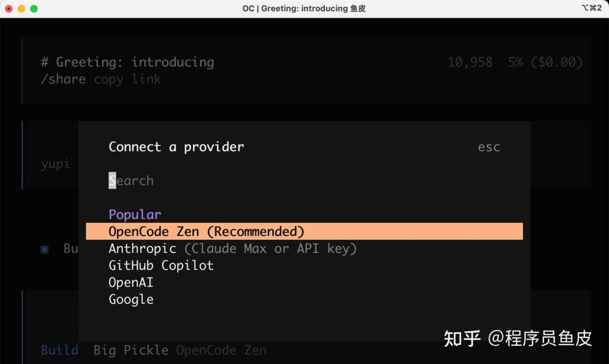Pick GitHub Copilot from the provider list
The image size is (609, 364).
[161, 266]
